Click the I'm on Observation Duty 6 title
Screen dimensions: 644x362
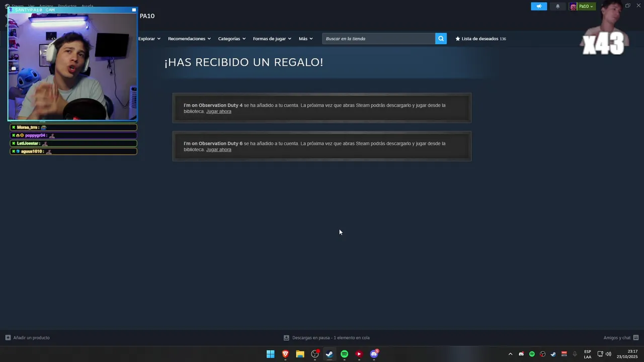(213, 144)
